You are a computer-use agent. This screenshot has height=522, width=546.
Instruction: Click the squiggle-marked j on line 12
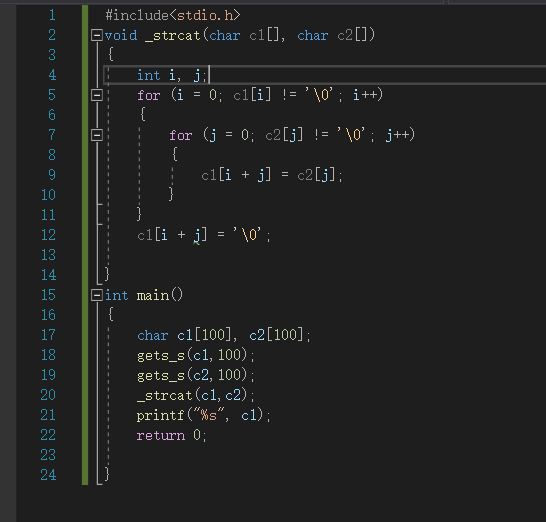197,236
